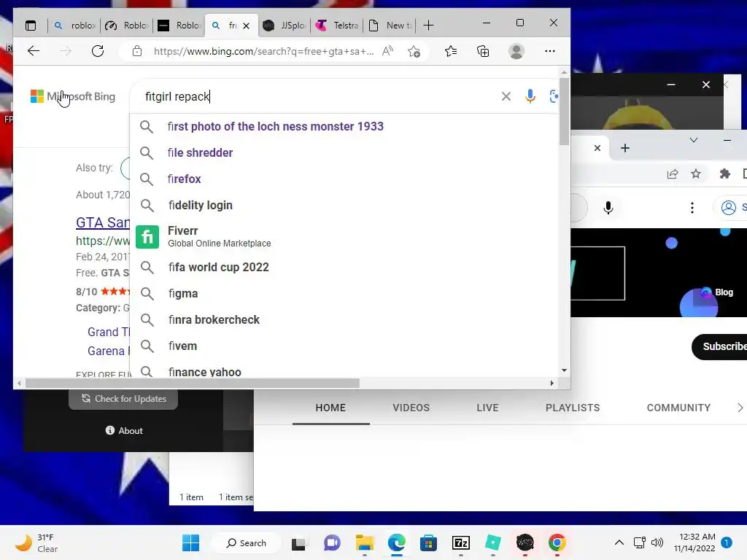Open YouTube channel PLAYLISTS tab
Image resolution: width=747 pixels, height=560 pixels.
point(573,408)
